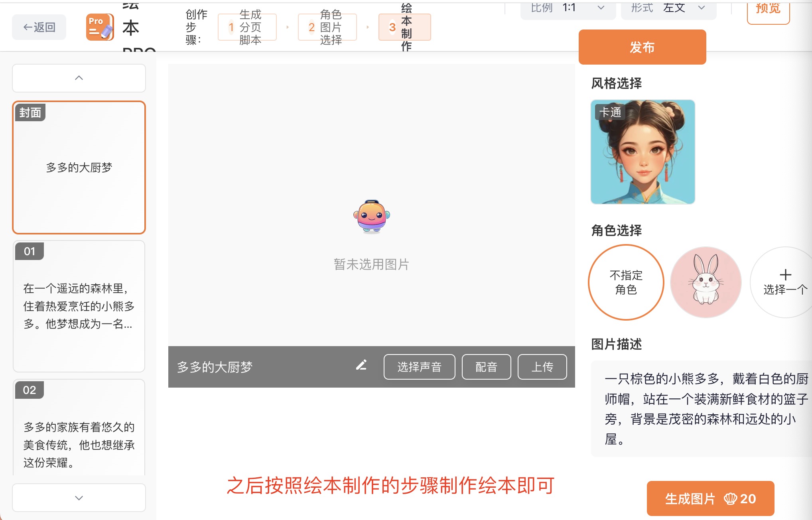The image size is (812, 520).
Task: Open the 选择声音 voice picker
Action: pyautogui.click(x=419, y=367)
